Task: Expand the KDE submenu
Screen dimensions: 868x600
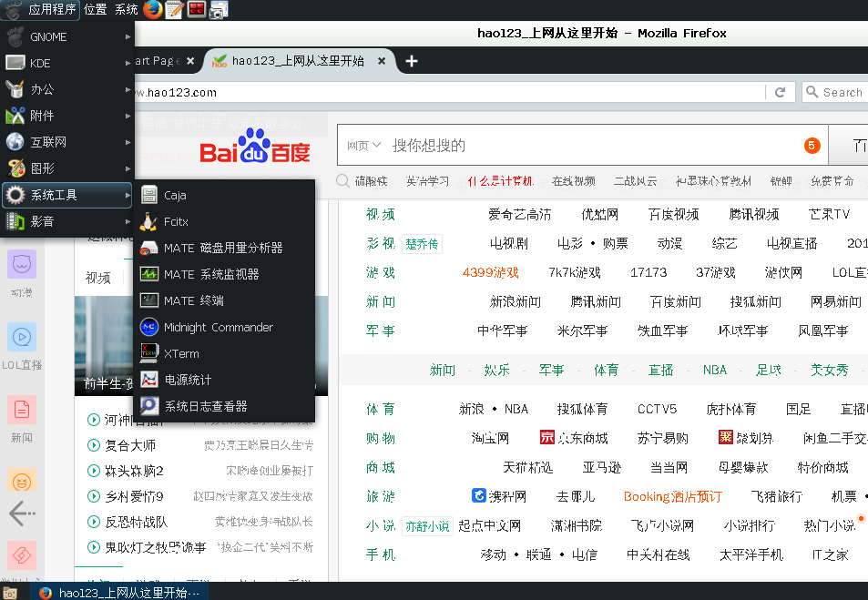Action: [67, 63]
